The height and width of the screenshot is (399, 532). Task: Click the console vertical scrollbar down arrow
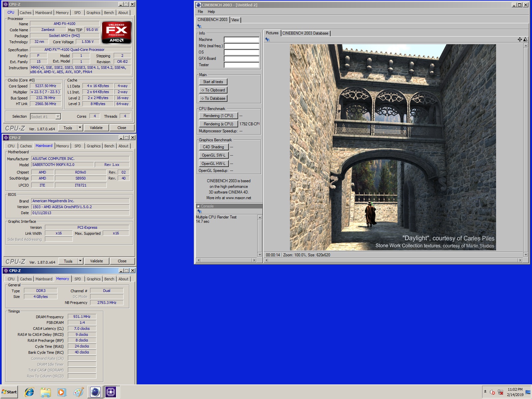[x=260, y=255]
